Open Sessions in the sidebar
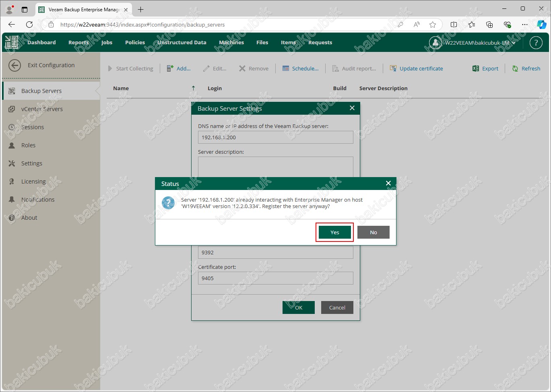 pos(51,127)
